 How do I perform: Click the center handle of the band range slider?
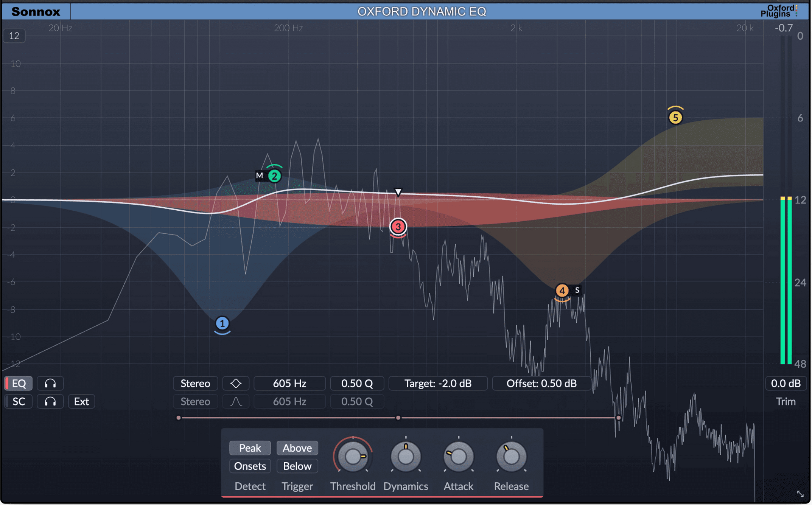[x=398, y=418]
